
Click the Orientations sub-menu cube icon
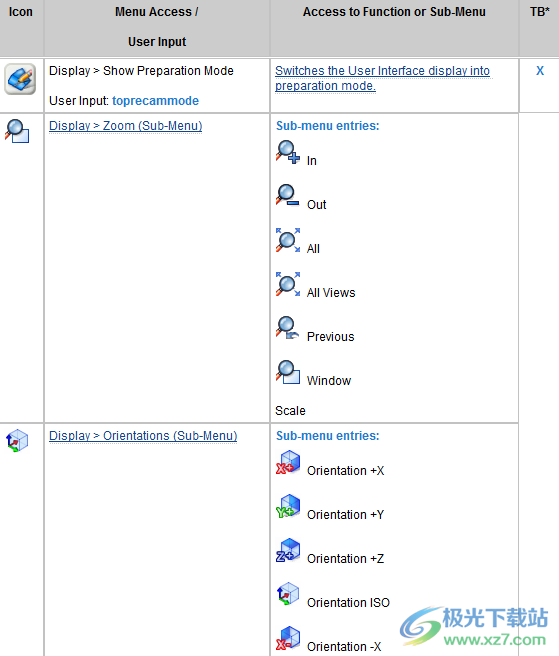(17, 441)
